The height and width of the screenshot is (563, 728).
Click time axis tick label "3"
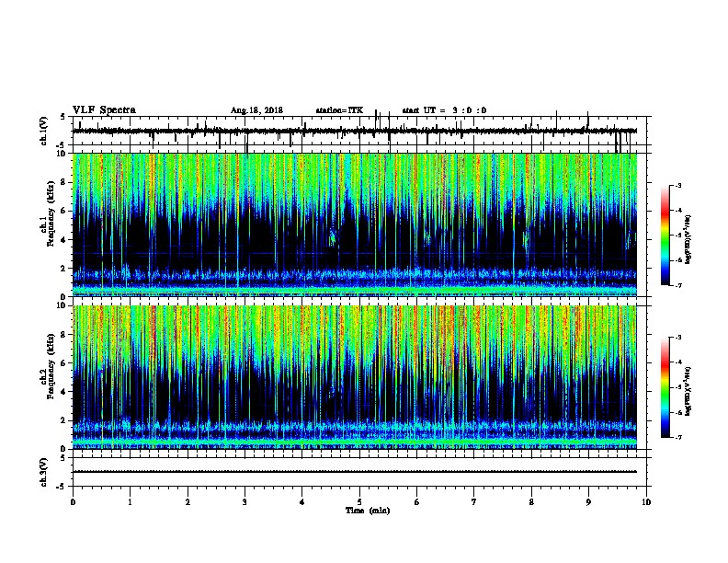[x=245, y=502]
